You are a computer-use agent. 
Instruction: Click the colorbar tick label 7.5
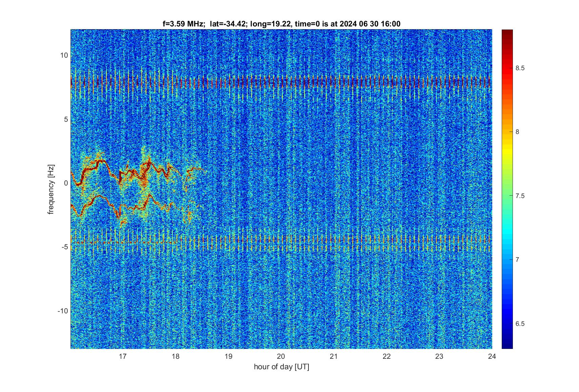(520, 196)
